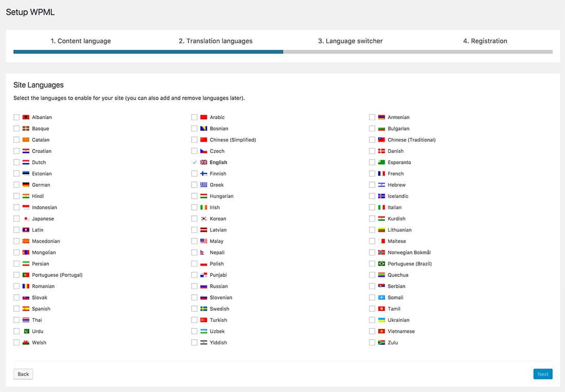Click the Kurdish language label
The width and height of the screenshot is (565, 392).
(397, 219)
